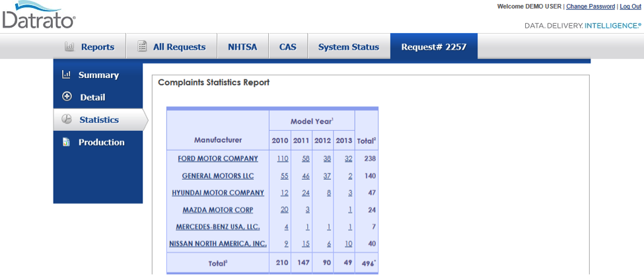Click Mercedes-Benz 2013 count 1
The image size is (644, 275).
tap(350, 227)
